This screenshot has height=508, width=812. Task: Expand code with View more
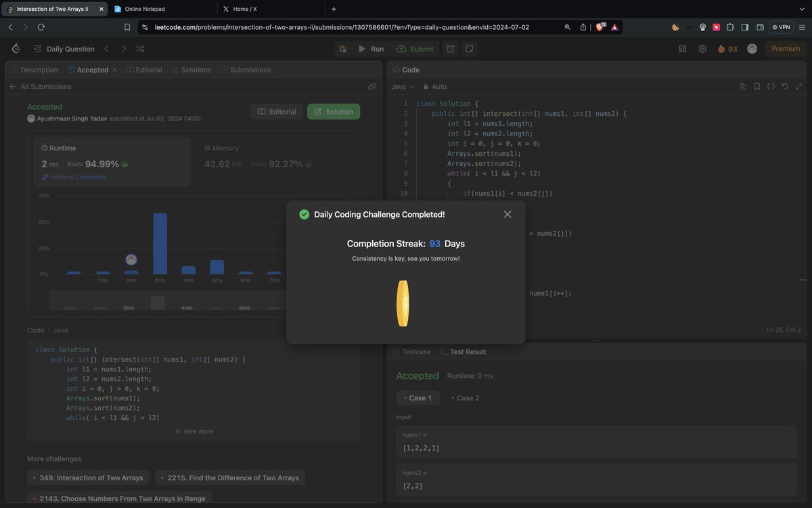click(194, 431)
